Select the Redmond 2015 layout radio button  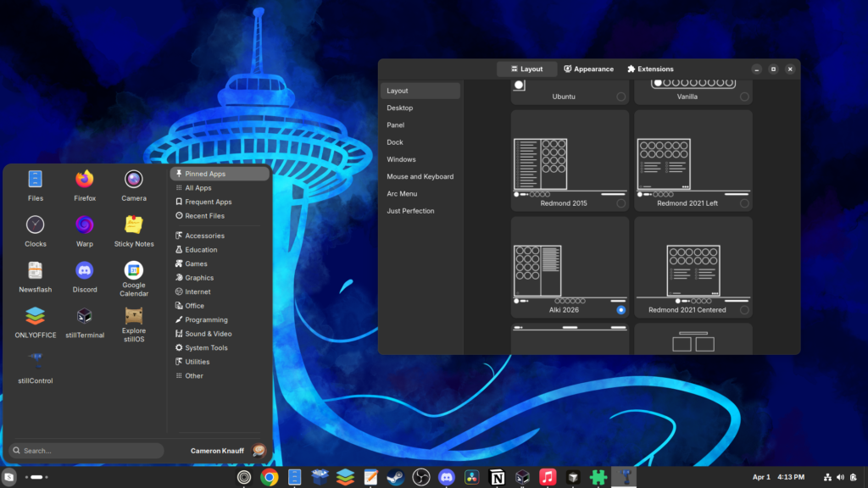[x=621, y=203]
